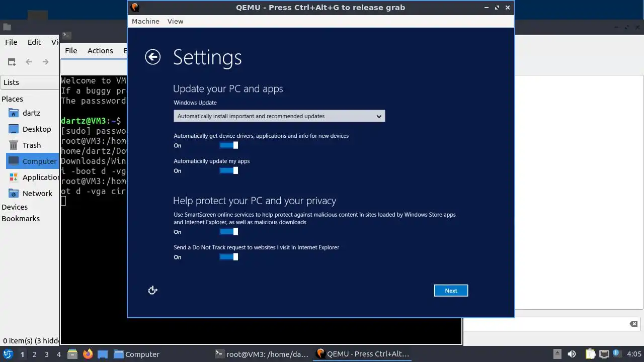Click the Bookmarks section header
This screenshot has height=362, width=644.
(x=21, y=219)
